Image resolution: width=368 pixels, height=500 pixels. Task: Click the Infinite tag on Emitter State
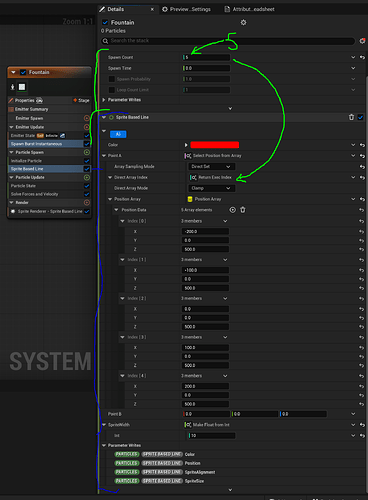tap(51, 136)
